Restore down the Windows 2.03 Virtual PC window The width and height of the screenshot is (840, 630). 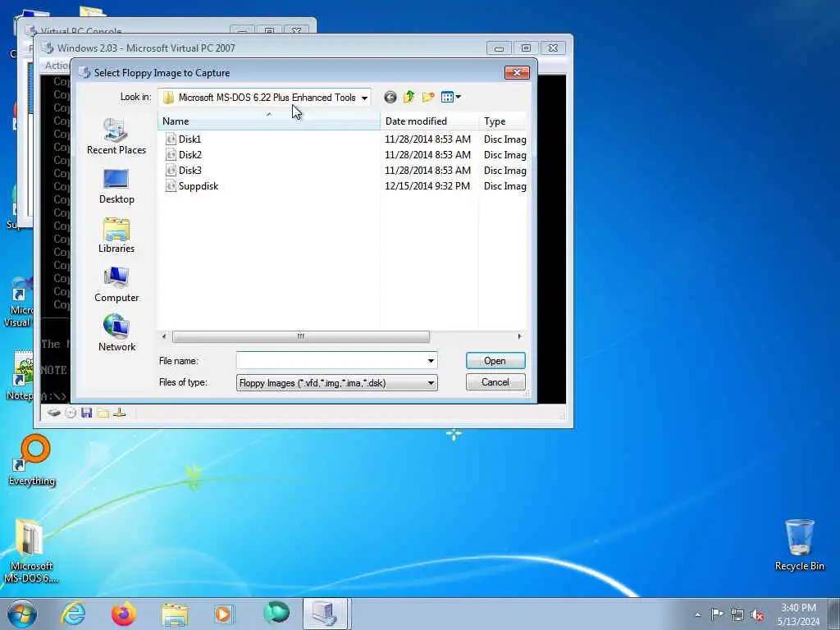click(x=526, y=48)
